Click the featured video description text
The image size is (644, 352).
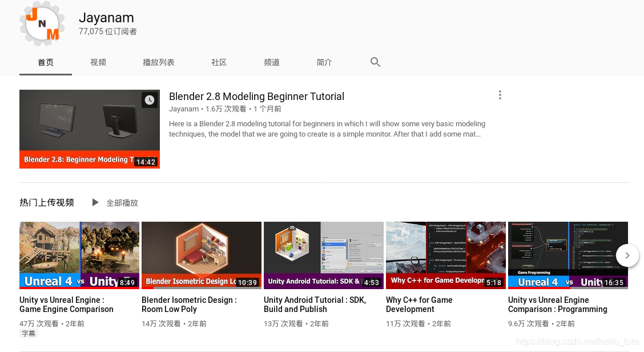[327, 129]
